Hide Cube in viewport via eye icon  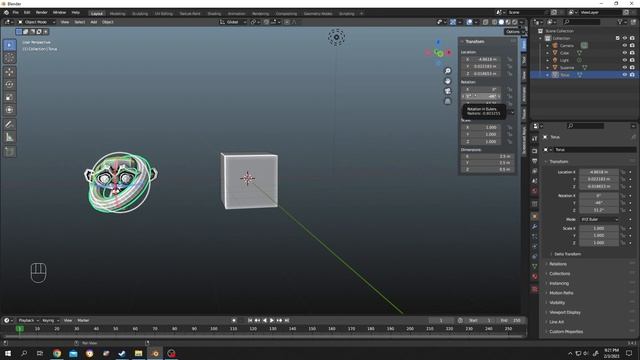point(624,53)
